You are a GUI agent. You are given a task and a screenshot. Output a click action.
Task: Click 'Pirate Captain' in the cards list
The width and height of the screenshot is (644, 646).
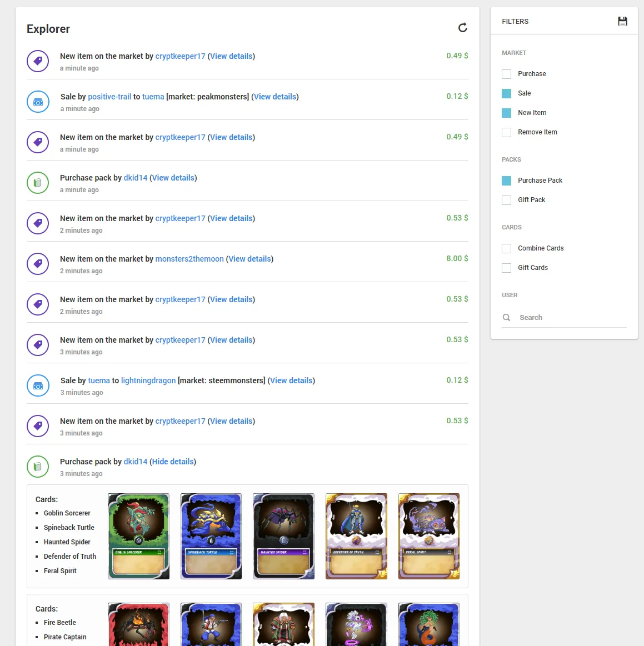coord(65,637)
